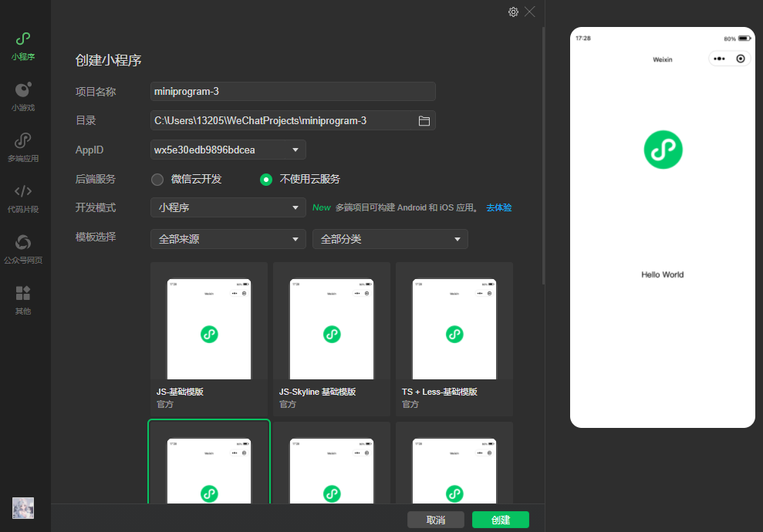Click the phone preview capsule target icon
Screen dimensions: 763x532
tap(741, 59)
